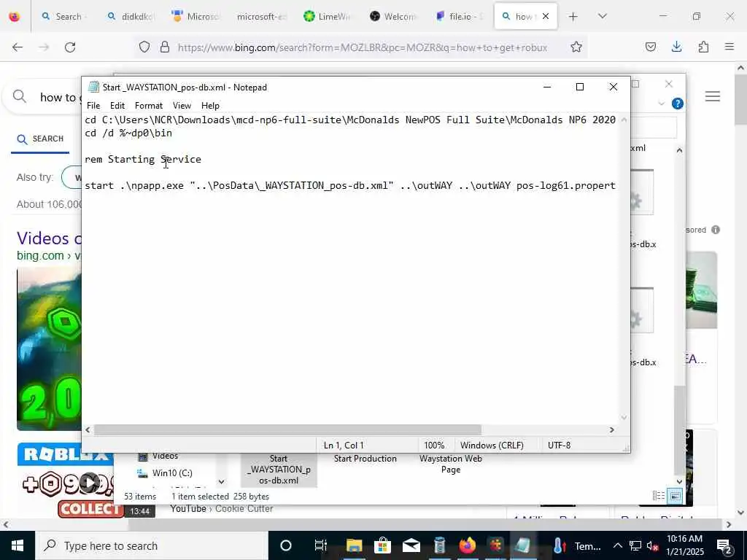Open the network tray icon
The height and width of the screenshot is (560, 747).
click(x=635, y=545)
